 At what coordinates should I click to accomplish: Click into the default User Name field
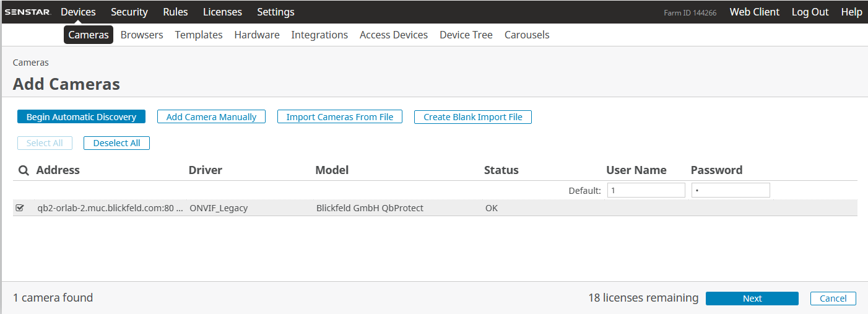tap(646, 190)
